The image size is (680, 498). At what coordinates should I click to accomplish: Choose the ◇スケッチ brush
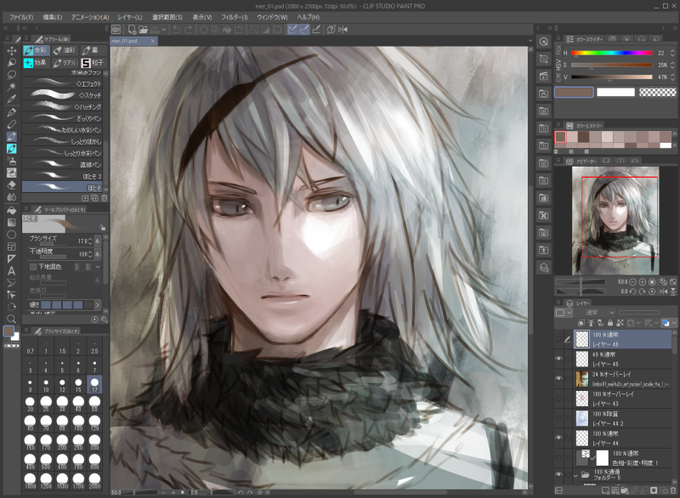(63, 95)
